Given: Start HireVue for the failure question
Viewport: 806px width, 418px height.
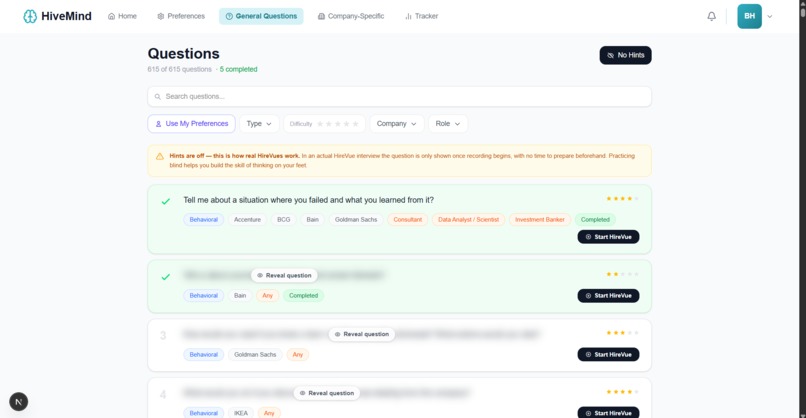Looking at the screenshot, I should (608, 237).
